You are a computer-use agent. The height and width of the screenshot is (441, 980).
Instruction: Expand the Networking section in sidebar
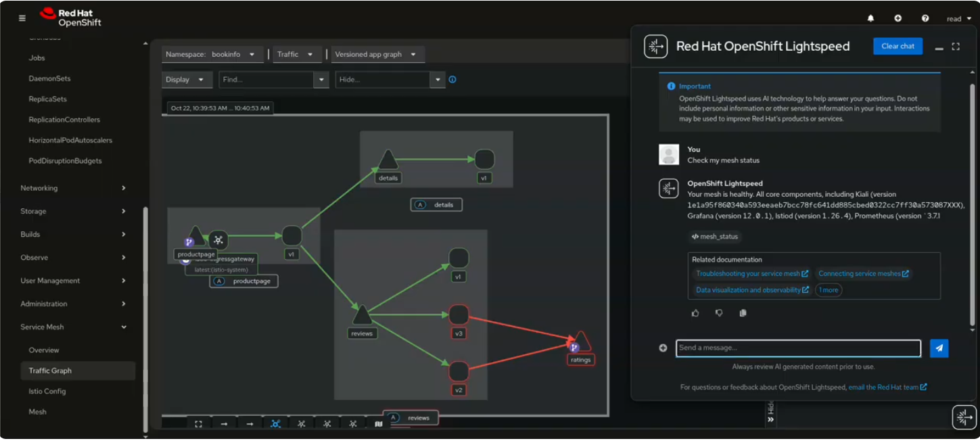[73, 188]
